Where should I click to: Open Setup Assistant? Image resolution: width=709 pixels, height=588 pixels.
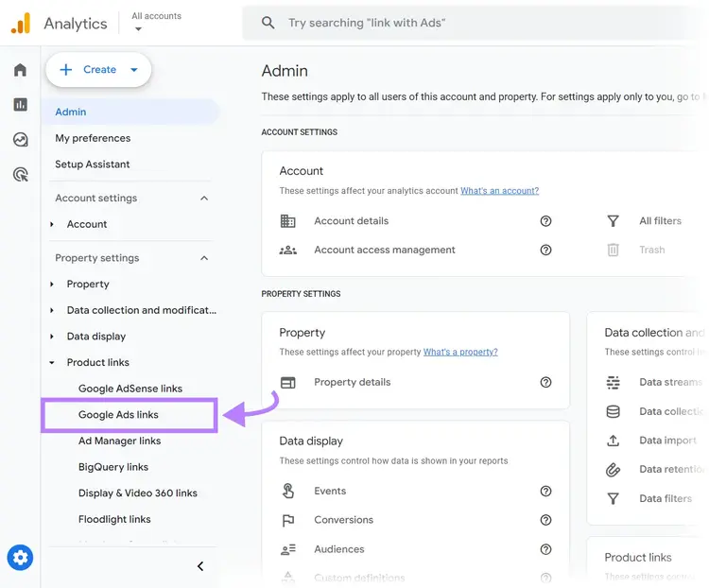click(93, 164)
